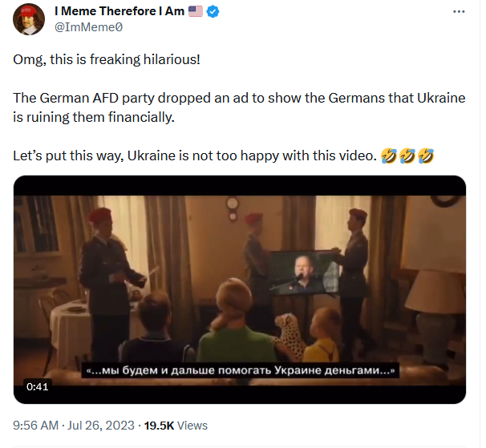The height and width of the screenshot is (448, 486).
Task: View the 19.5K Views analytics
Action: pyautogui.click(x=176, y=426)
